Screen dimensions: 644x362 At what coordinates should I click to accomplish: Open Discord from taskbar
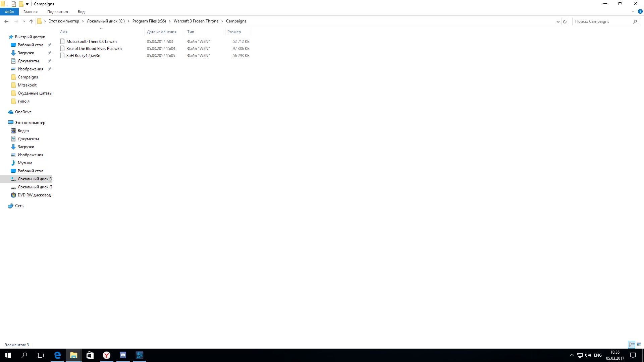pos(123,355)
